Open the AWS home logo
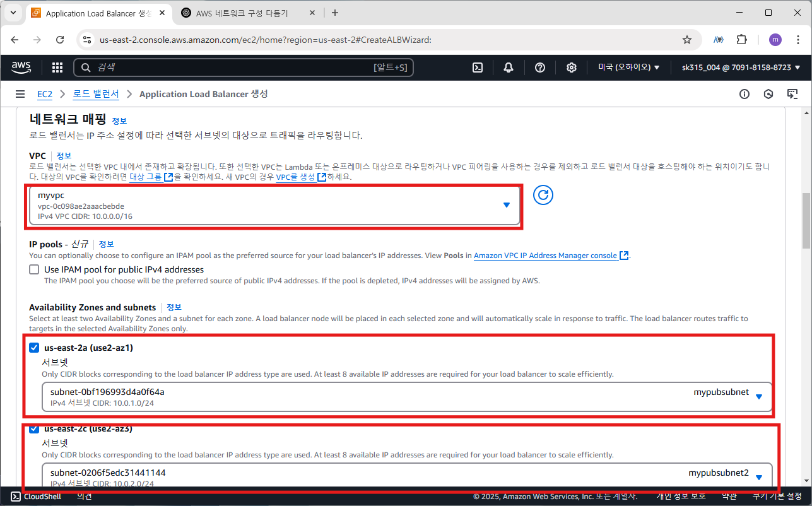This screenshot has height=506, width=812. [21, 68]
